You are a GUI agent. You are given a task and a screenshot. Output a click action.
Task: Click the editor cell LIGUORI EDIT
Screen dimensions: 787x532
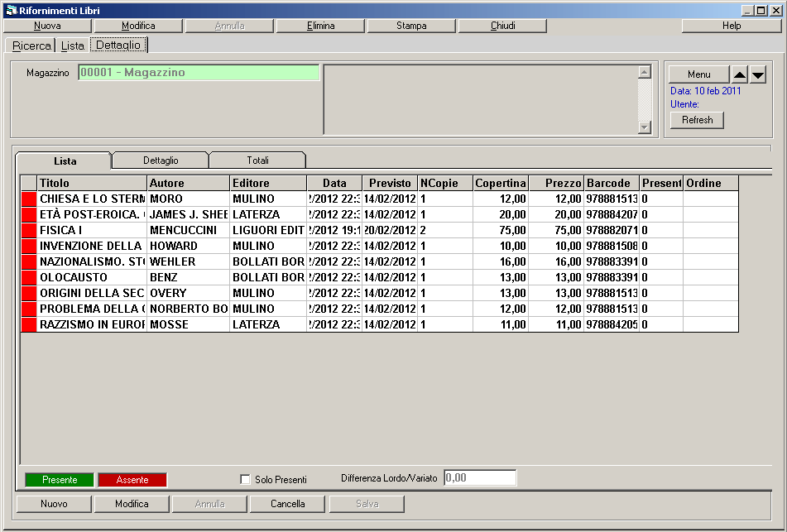tap(268, 230)
